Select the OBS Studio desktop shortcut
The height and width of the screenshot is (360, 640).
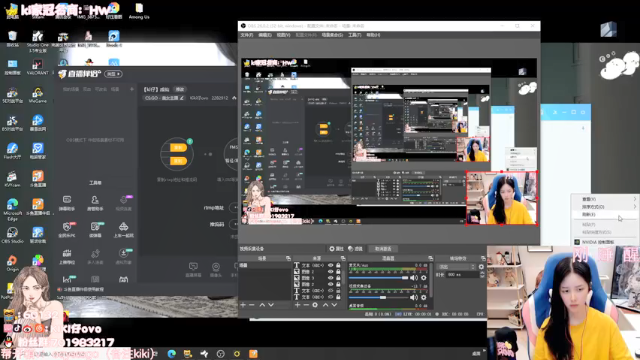(12, 236)
